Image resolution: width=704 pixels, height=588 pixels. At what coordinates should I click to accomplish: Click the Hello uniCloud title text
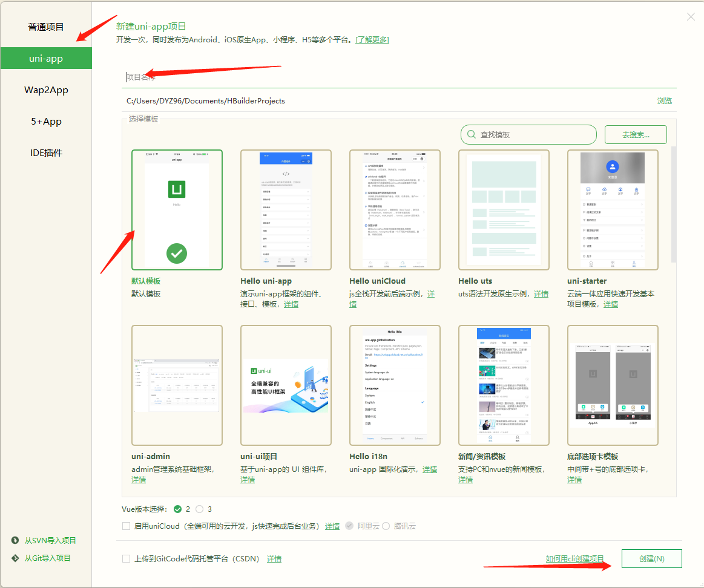[378, 281]
